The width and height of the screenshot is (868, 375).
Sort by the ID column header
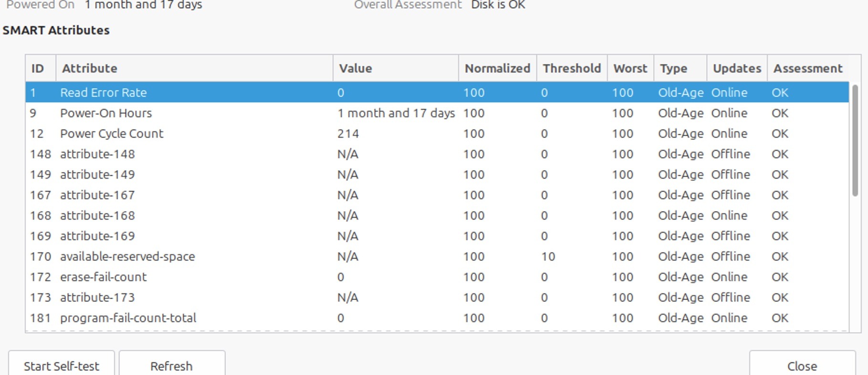point(38,68)
